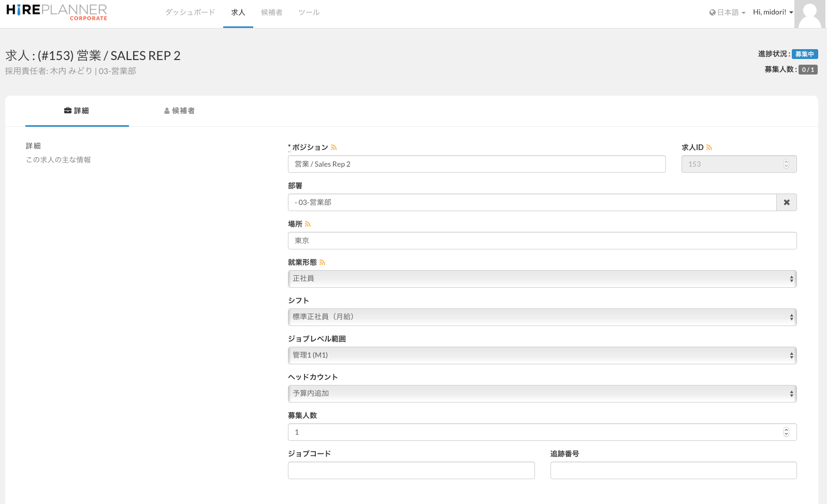Open ツール in the top navigation
The width and height of the screenshot is (827, 504).
pos(309,12)
